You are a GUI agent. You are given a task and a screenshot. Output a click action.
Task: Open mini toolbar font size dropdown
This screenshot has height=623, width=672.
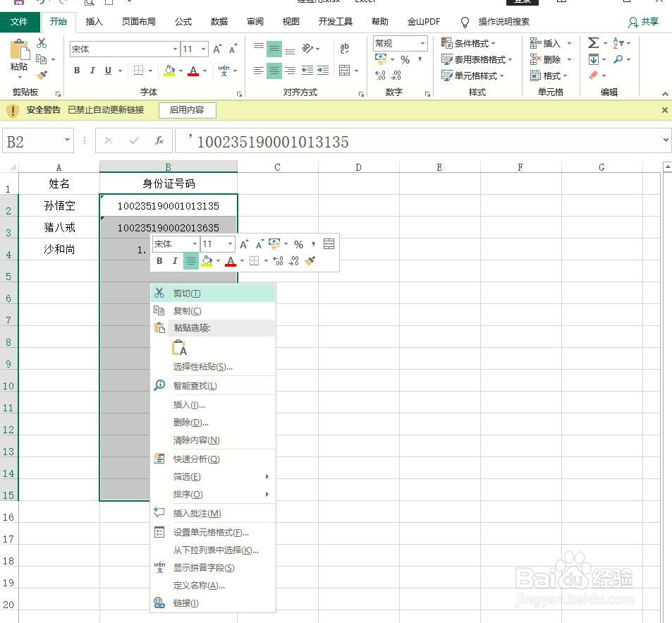click(x=230, y=244)
